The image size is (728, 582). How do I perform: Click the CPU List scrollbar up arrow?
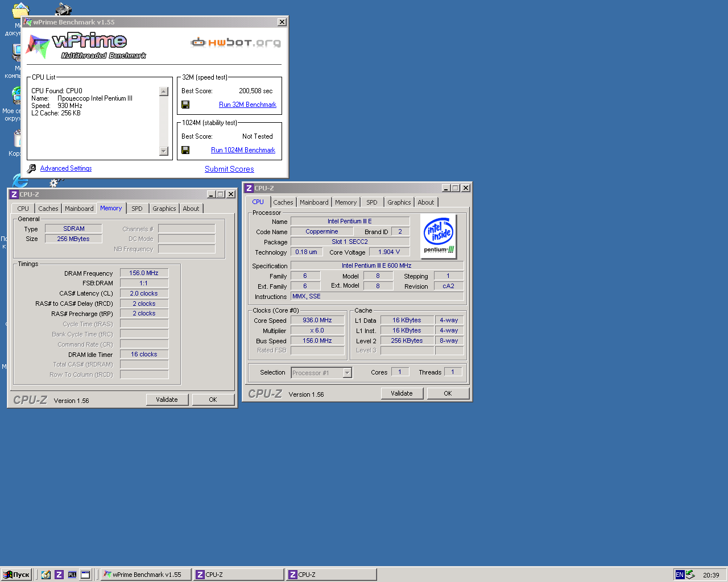[164, 92]
